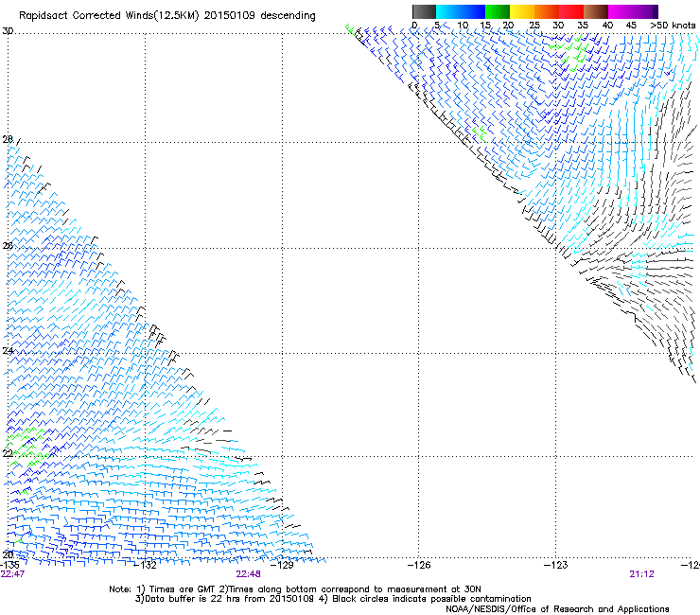Click the latitude label '24'

pos(8,351)
